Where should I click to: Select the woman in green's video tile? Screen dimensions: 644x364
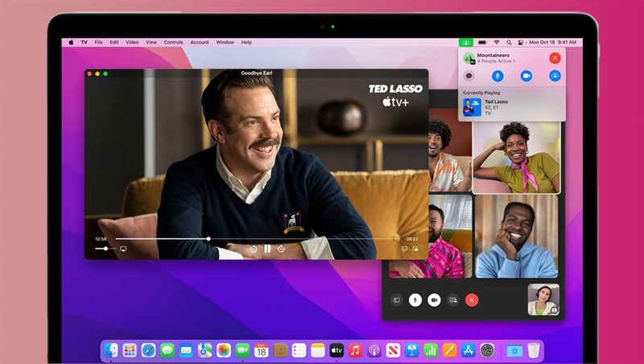click(517, 157)
